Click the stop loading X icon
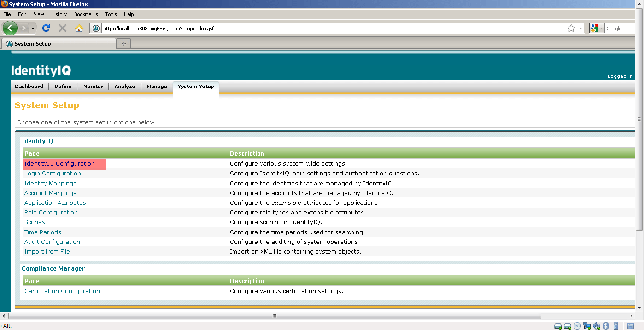Screen dimensions: 644x330 pos(63,28)
